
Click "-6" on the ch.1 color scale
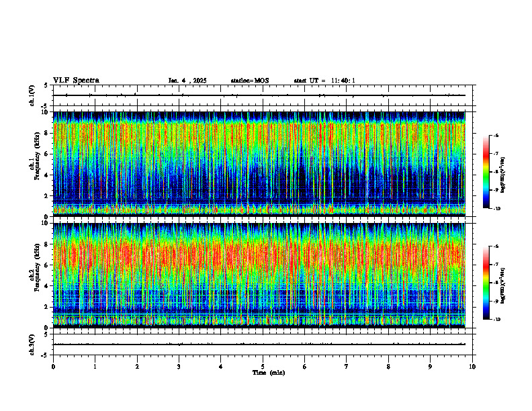(x=496, y=136)
